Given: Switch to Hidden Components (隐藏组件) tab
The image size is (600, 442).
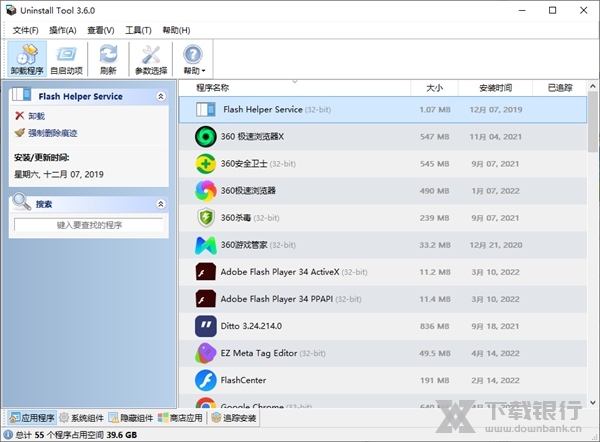Looking at the screenshot, I should coord(130,418).
